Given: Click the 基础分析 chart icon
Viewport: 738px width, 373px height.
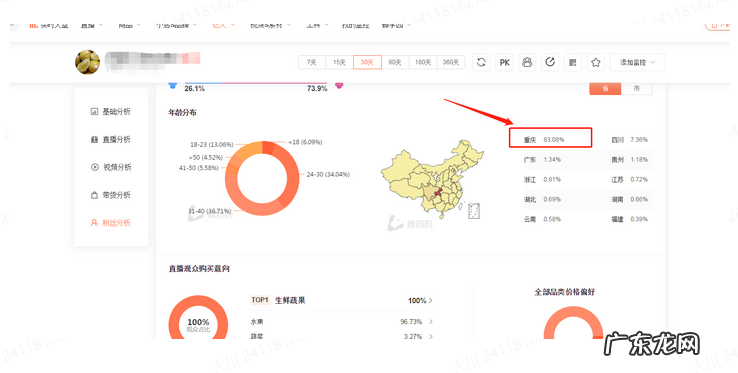Looking at the screenshot, I should point(94,112).
